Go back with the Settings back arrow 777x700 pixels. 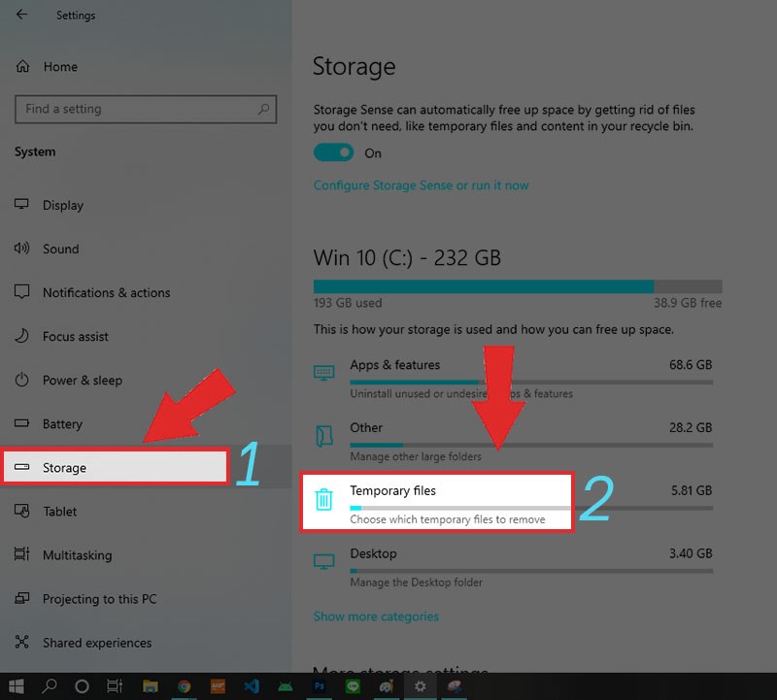pyautogui.click(x=21, y=15)
